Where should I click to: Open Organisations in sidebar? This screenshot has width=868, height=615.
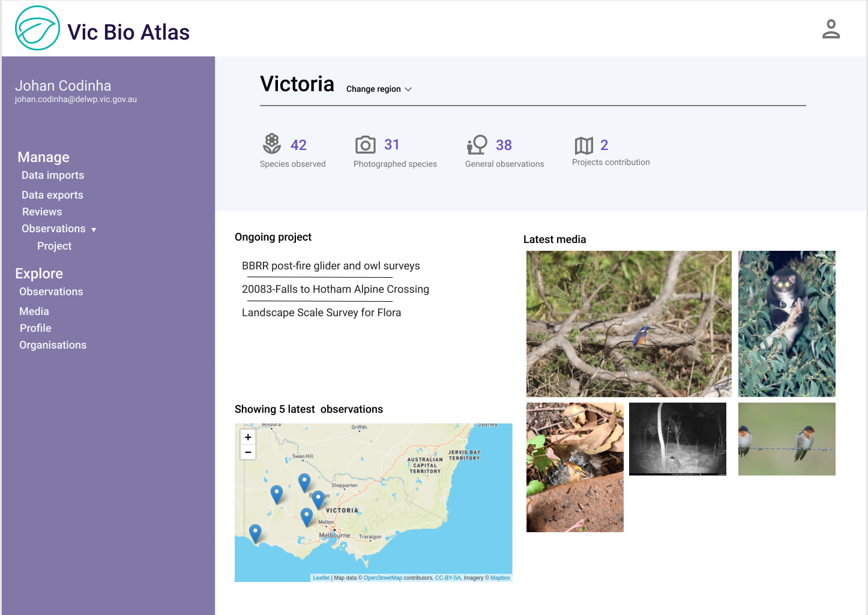(53, 345)
